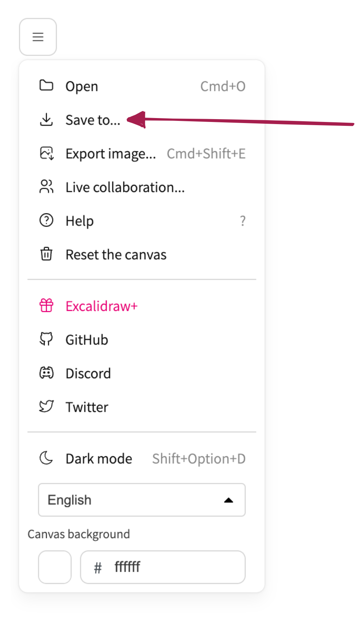Click the hex color input field ffffff
Image resolution: width=364 pixels, height=625 pixels.
[x=163, y=567]
